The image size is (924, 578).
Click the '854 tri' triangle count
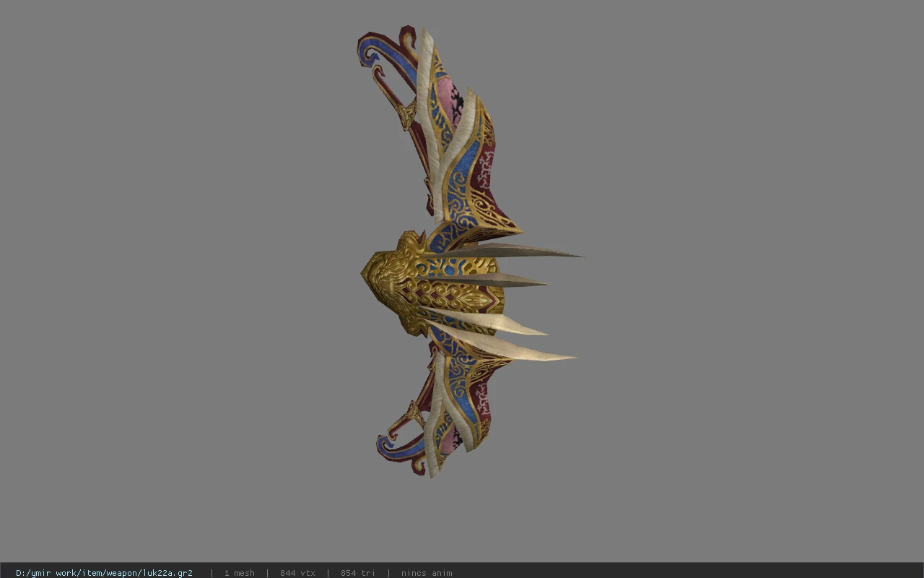pyautogui.click(x=358, y=573)
